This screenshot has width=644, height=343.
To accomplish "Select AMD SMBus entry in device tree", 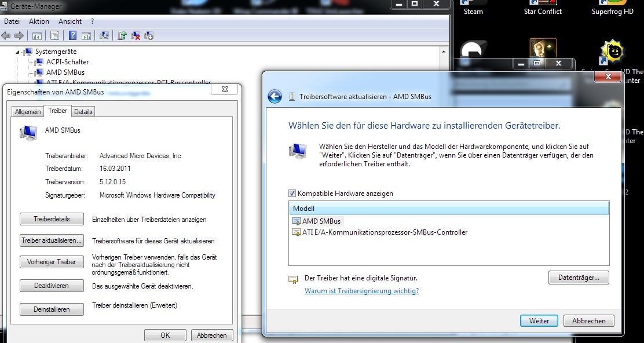I will coord(65,72).
